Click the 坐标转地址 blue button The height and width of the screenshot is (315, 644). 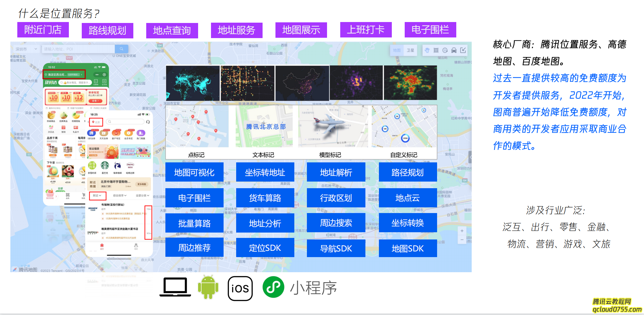(265, 172)
